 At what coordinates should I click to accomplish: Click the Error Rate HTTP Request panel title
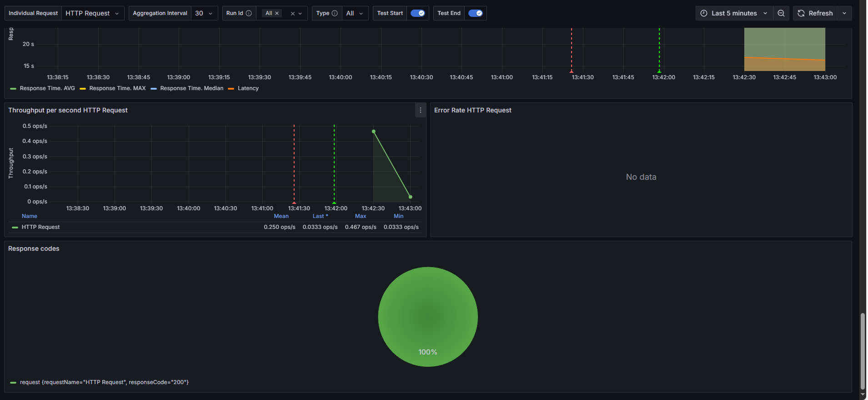(x=473, y=110)
